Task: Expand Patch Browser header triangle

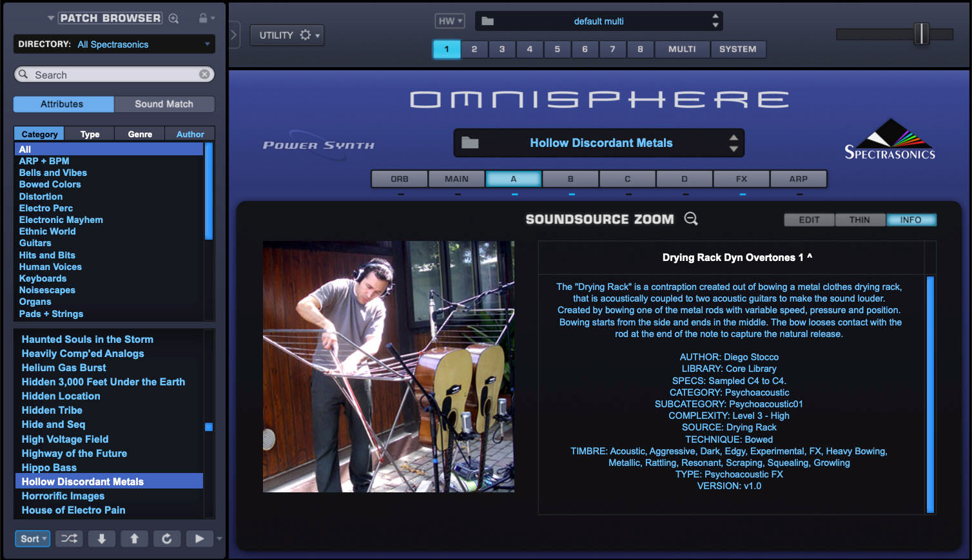Action: point(51,18)
